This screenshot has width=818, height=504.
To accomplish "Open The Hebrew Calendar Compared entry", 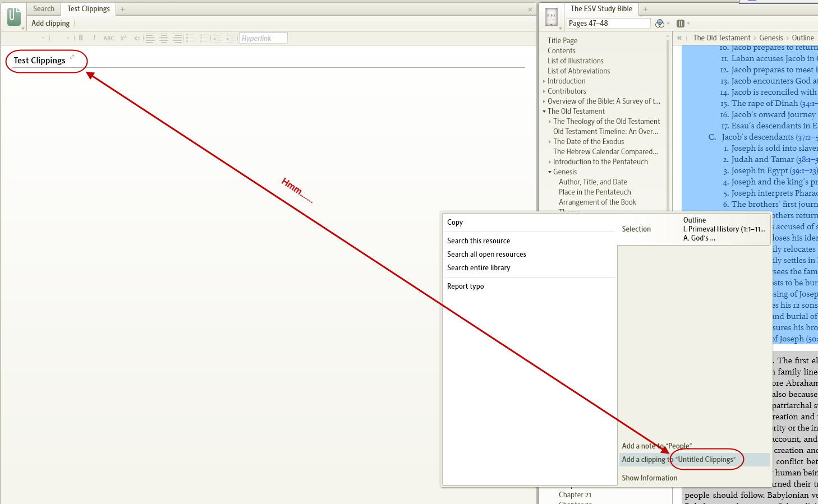I will [605, 152].
